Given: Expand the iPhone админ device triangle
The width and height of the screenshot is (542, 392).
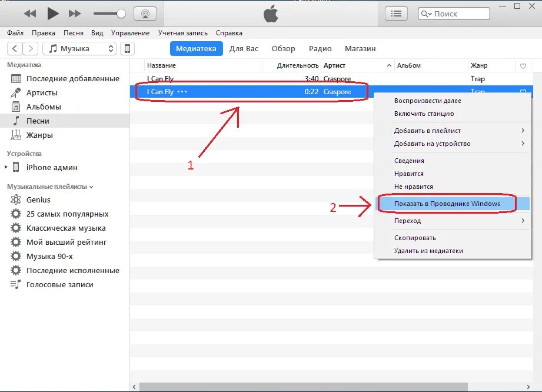Looking at the screenshot, I should pyautogui.click(x=6, y=167).
